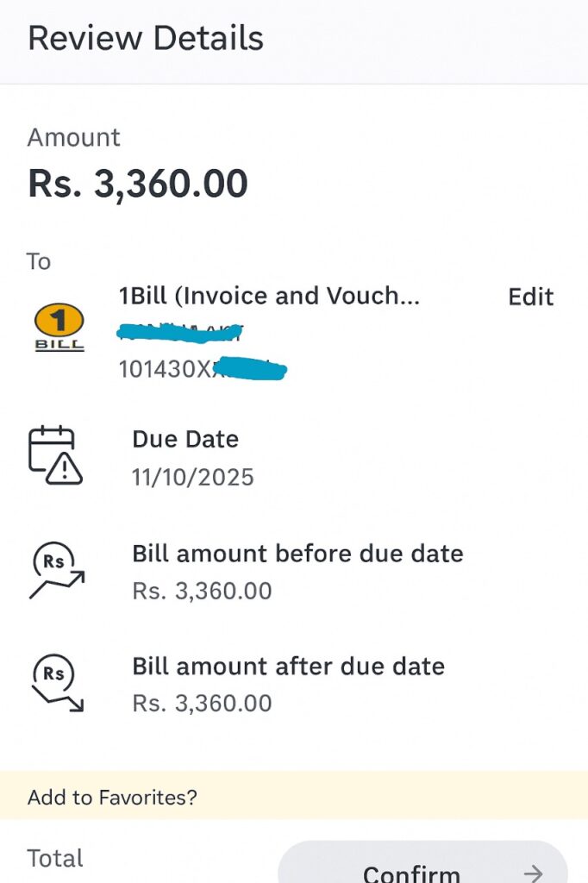The image size is (588, 883).
Task: Tap Edit next to the 1Bill payee
Action: tap(530, 297)
